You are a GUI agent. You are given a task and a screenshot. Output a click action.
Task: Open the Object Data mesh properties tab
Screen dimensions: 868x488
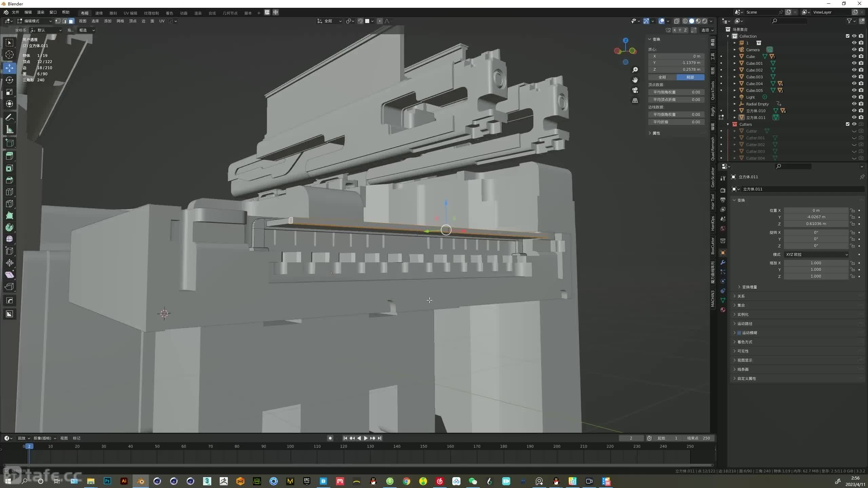(723, 300)
